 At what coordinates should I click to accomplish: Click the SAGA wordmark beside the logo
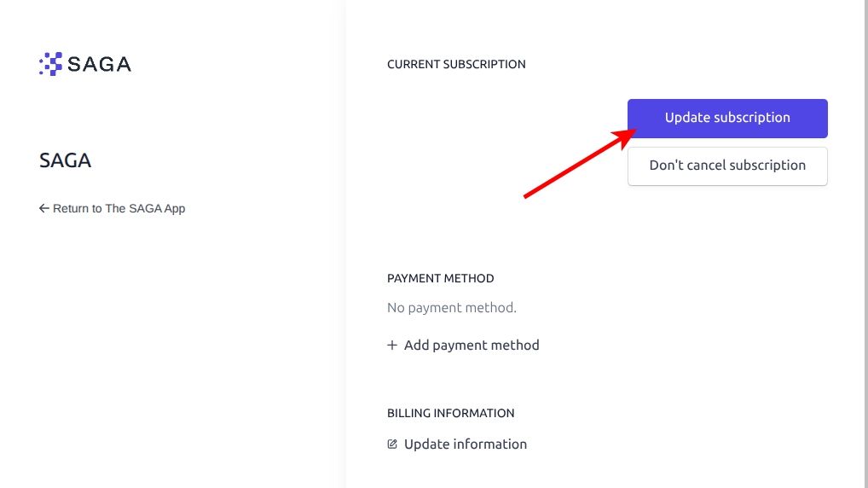tap(99, 64)
